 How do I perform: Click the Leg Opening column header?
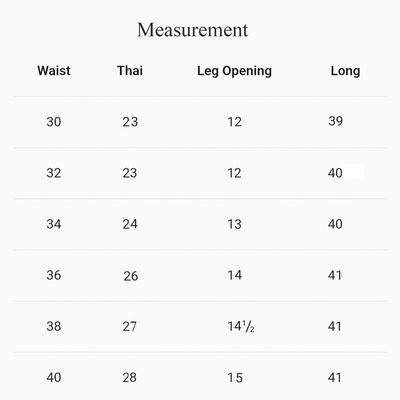(235, 71)
